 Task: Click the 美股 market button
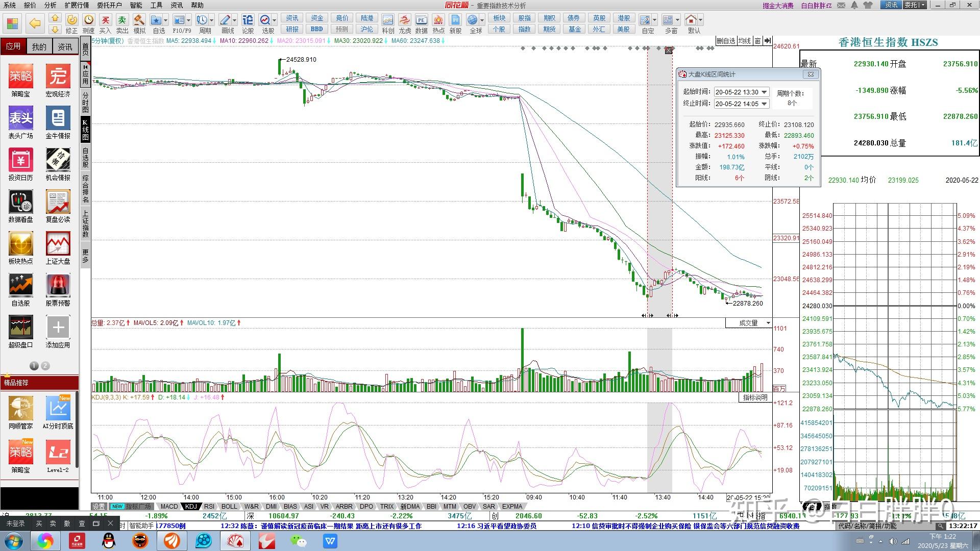pyautogui.click(x=624, y=29)
